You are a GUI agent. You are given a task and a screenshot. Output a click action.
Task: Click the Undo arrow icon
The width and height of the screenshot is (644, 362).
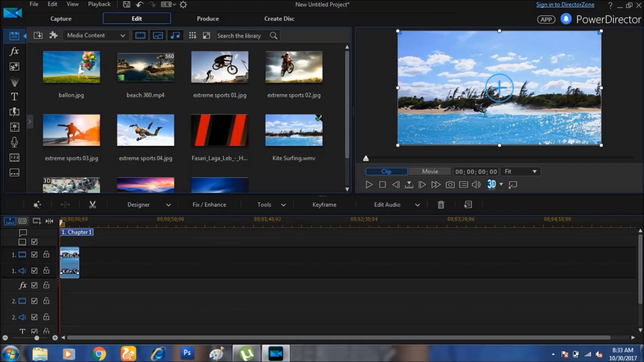coord(139,5)
